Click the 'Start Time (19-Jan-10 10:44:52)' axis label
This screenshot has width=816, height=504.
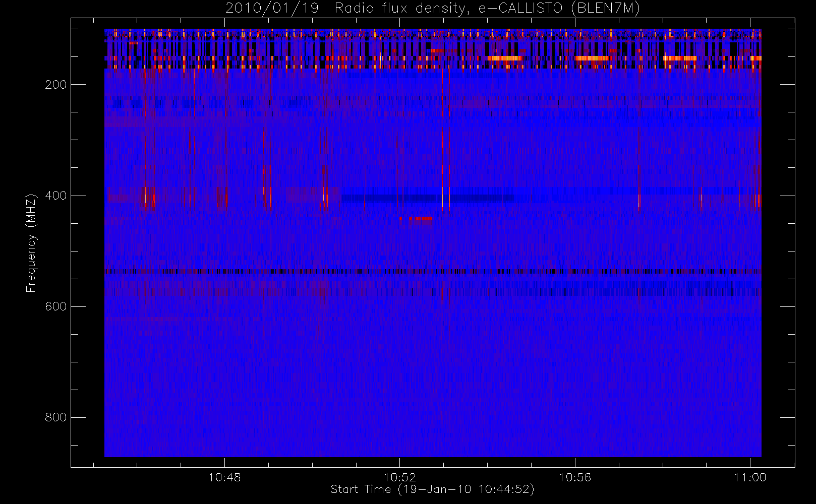tap(432, 489)
